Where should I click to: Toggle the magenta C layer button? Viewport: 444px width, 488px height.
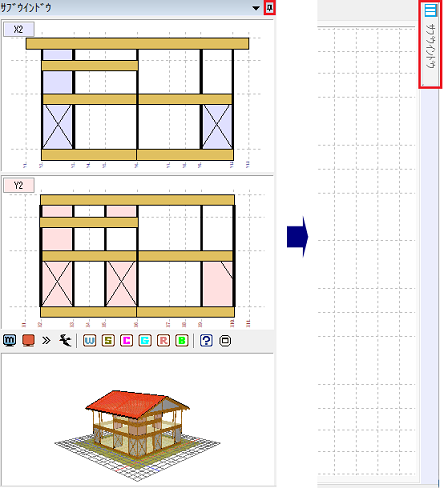click(x=127, y=341)
